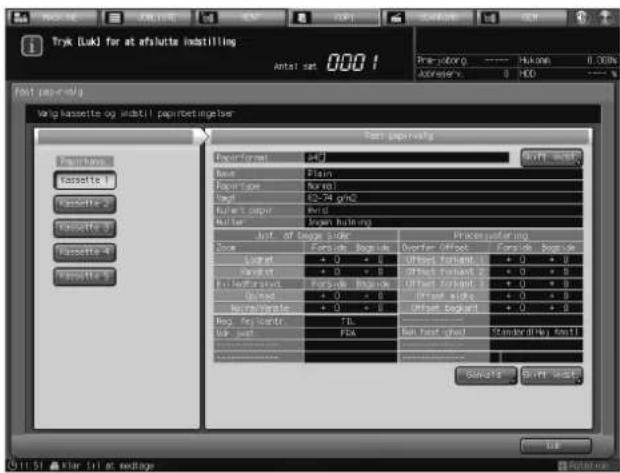Click the Jobreserv. counter readout
The height and width of the screenshot is (473, 620).
tap(463, 74)
